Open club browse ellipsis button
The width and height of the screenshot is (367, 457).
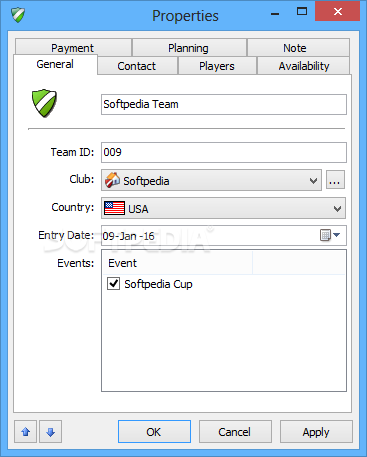tap(335, 180)
